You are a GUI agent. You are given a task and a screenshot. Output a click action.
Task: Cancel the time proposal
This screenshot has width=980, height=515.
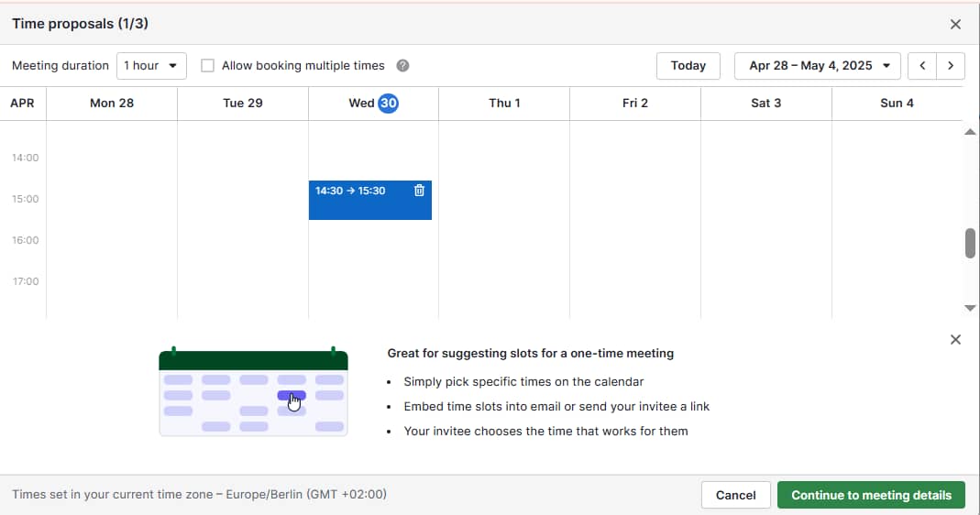click(x=735, y=495)
